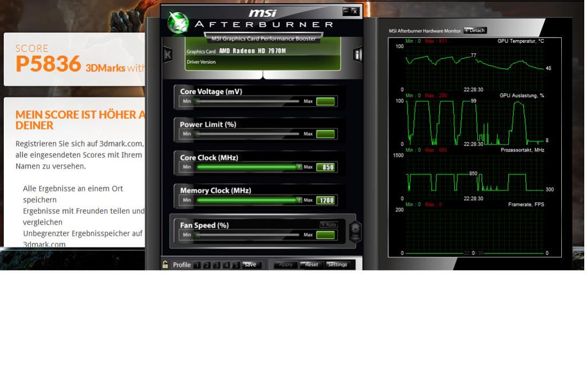Screen dimensions: 588x383
Task: Click 'MSI Graphics Card Performance Booster' subtitle
Action: click(x=264, y=39)
